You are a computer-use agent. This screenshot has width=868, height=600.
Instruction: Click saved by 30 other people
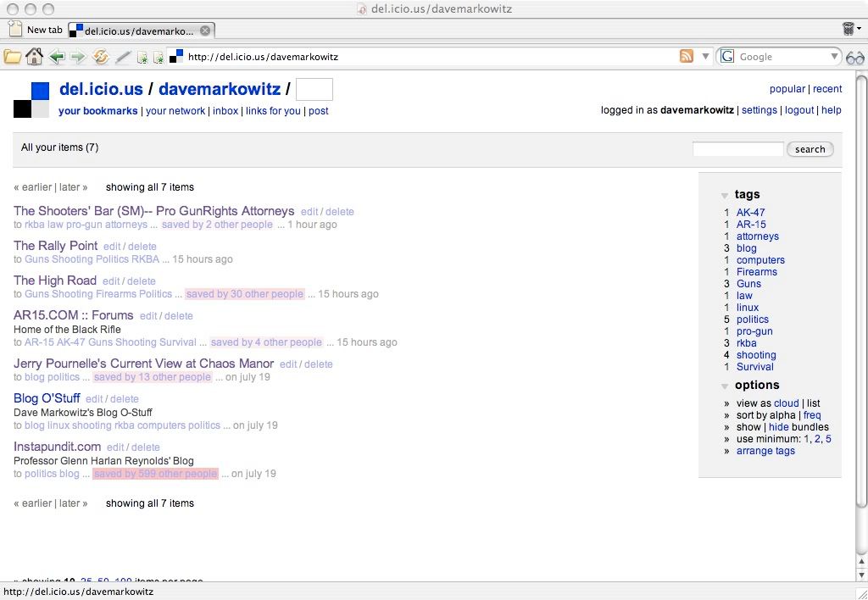click(x=245, y=294)
